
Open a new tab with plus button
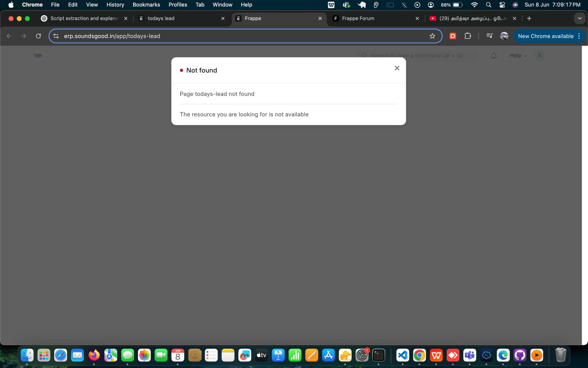(x=529, y=18)
